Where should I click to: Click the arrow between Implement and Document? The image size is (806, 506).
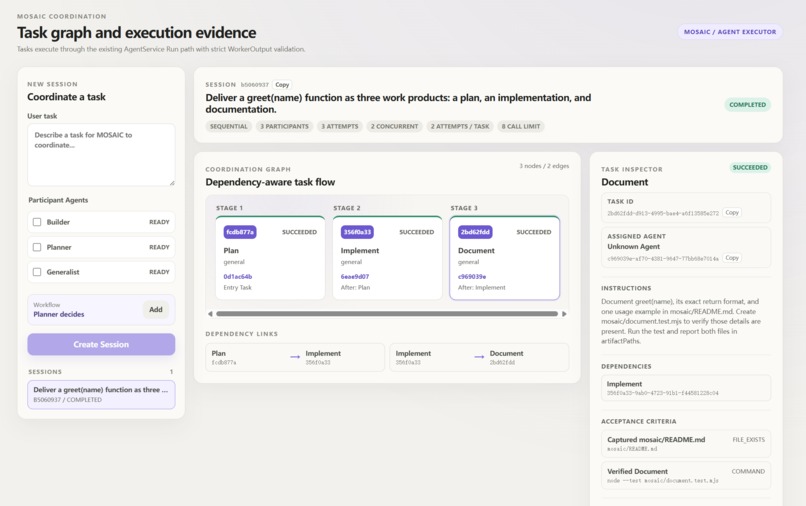click(479, 357)
